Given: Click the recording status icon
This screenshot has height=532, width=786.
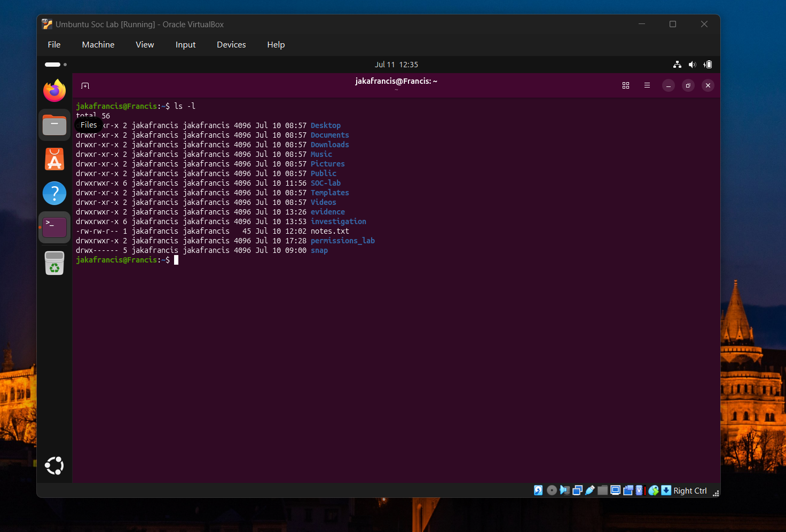Looking at the screenshot, I should 628,490.
